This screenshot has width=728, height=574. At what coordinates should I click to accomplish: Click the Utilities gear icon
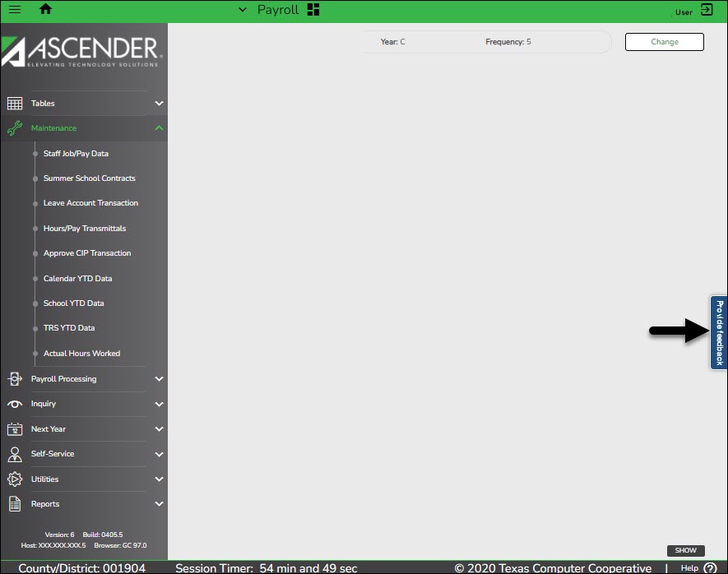pos(15,479)
